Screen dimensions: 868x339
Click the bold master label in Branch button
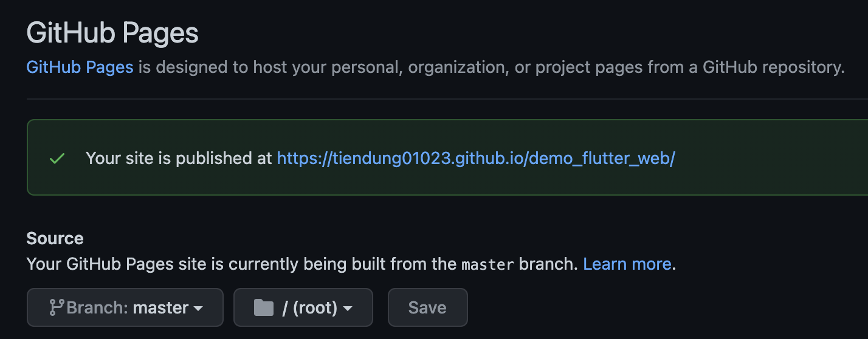pos(160,308)
